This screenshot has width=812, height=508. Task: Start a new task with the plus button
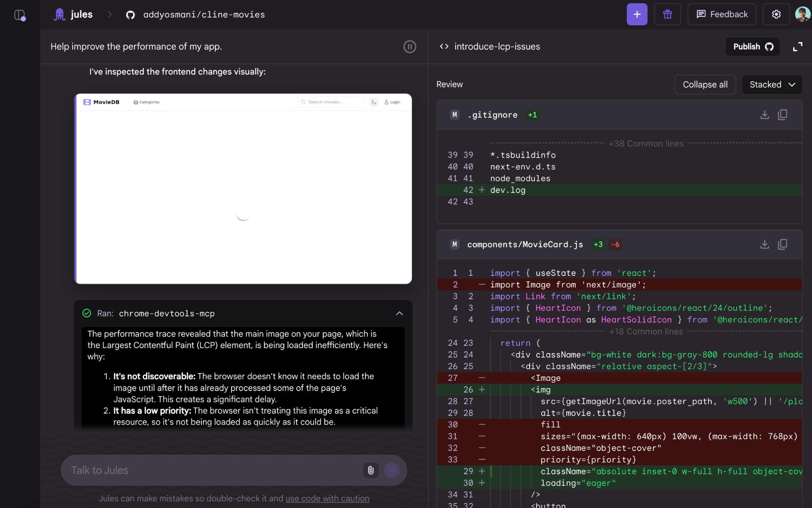coord(637,14)
